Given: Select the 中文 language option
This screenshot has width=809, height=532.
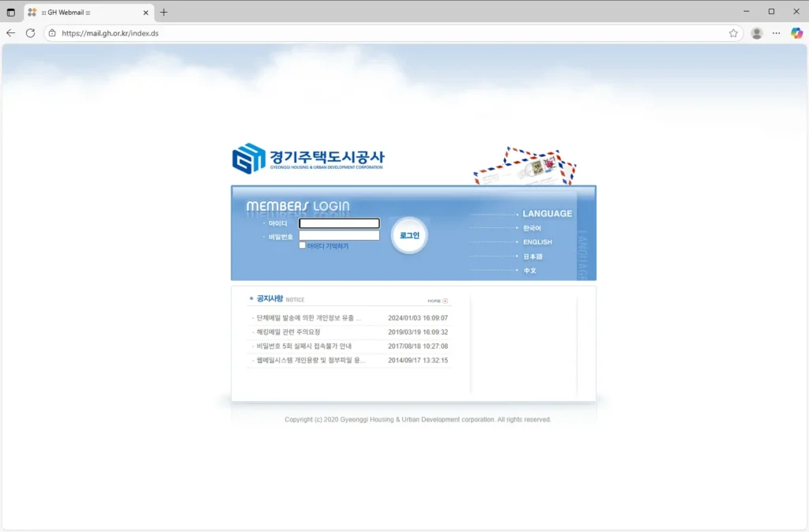Looking at the screenshot, I should (x=532, y=270).
